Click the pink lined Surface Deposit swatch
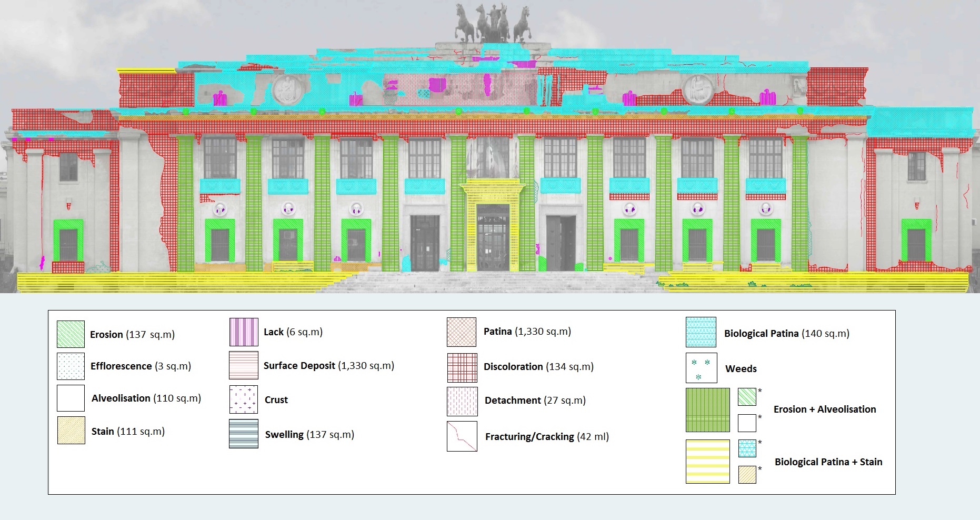This screenshot has height=520, width=980. (244, 365)
